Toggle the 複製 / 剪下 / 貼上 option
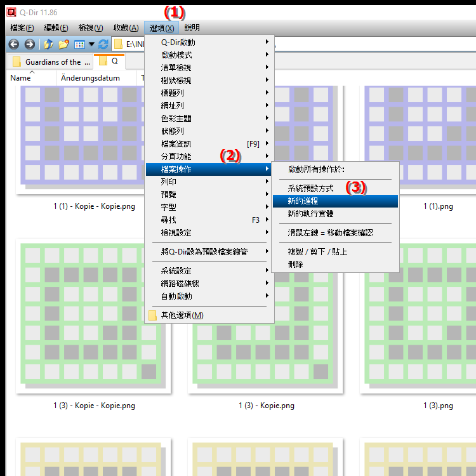The width and height of the screenshot is (476, 476). [x=335, y=252]
